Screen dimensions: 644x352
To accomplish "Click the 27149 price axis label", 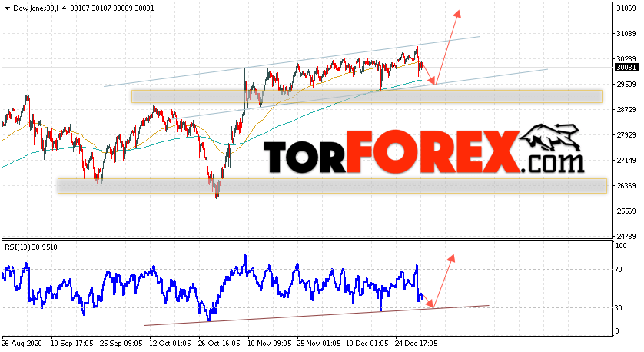I will click(626, 161).
